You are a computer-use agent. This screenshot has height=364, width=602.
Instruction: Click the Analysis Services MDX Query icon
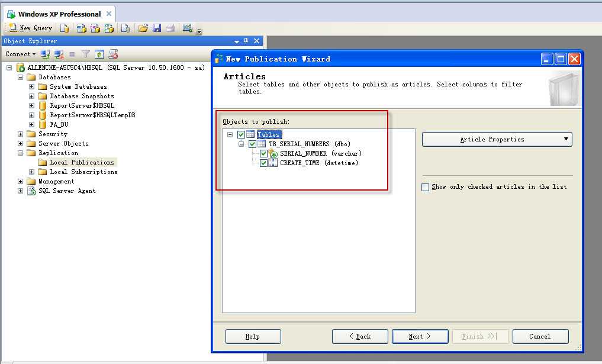[x=82, y=28]
